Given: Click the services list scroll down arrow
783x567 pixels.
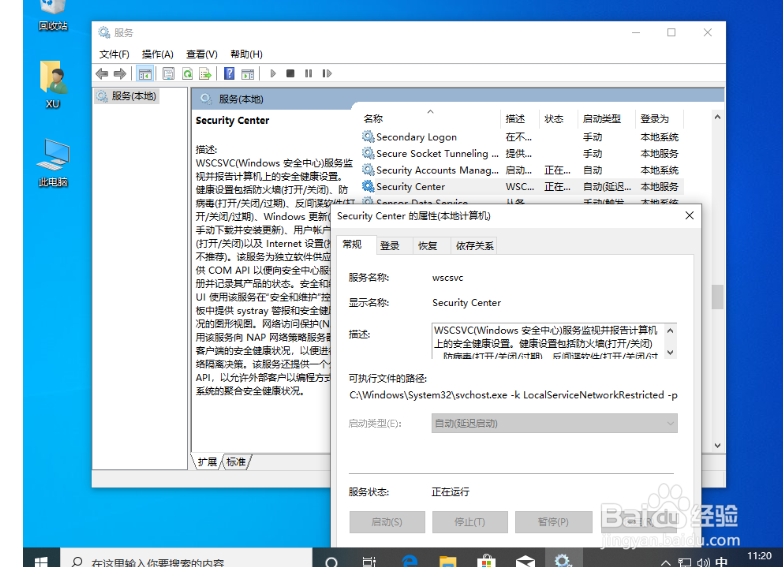Looking at the screenshot, I should 718,446.
